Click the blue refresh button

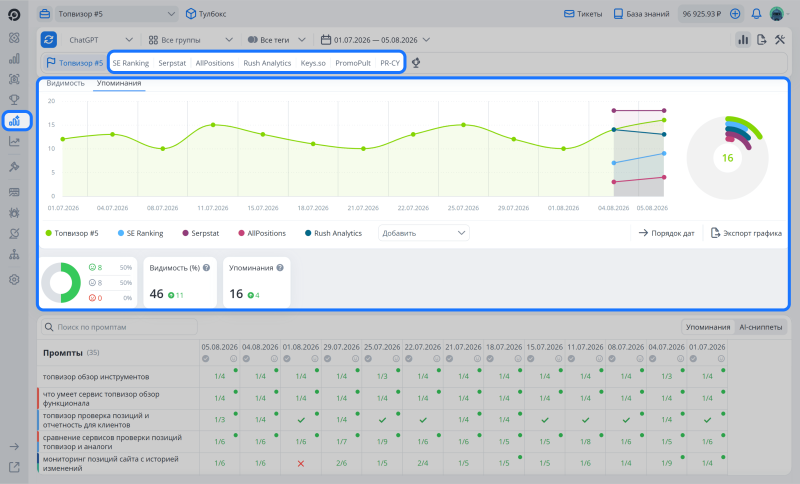(48, 39)
